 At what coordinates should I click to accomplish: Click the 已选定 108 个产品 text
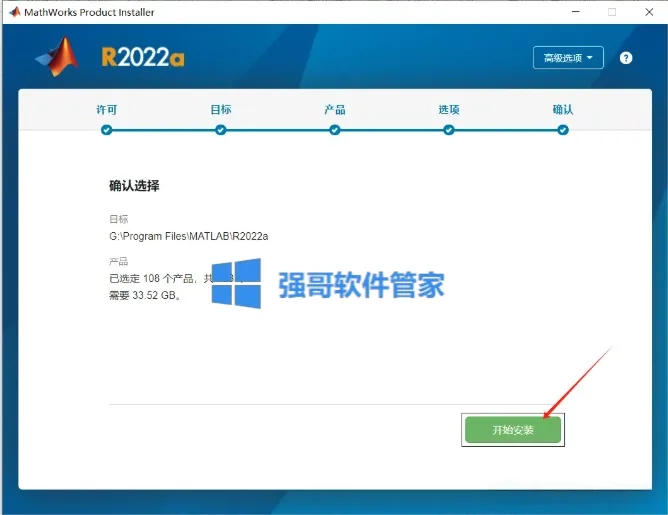pos(152,278)
